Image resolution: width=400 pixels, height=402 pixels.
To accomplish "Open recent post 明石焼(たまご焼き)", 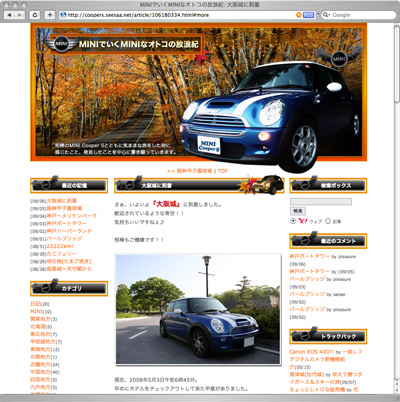I will pos(69,261).
